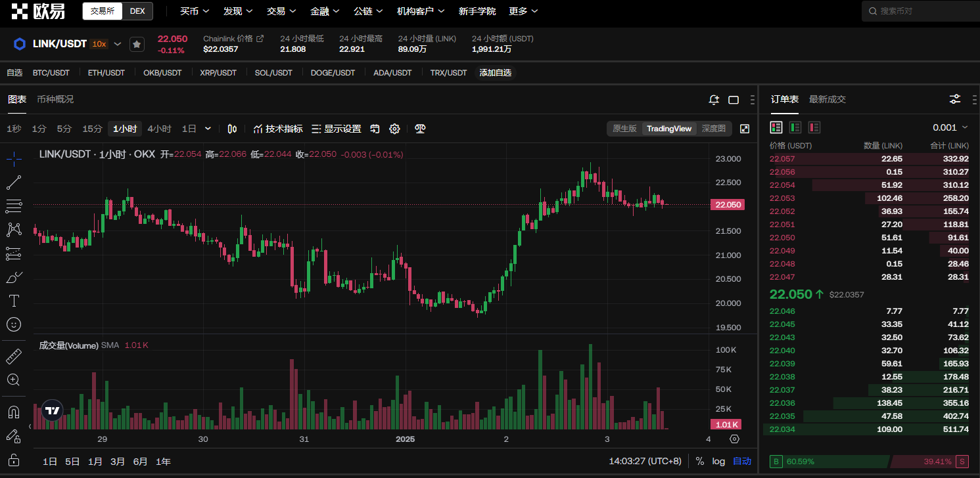Toggle log scale on chart
Screen dimensions: 980x478
718,461
